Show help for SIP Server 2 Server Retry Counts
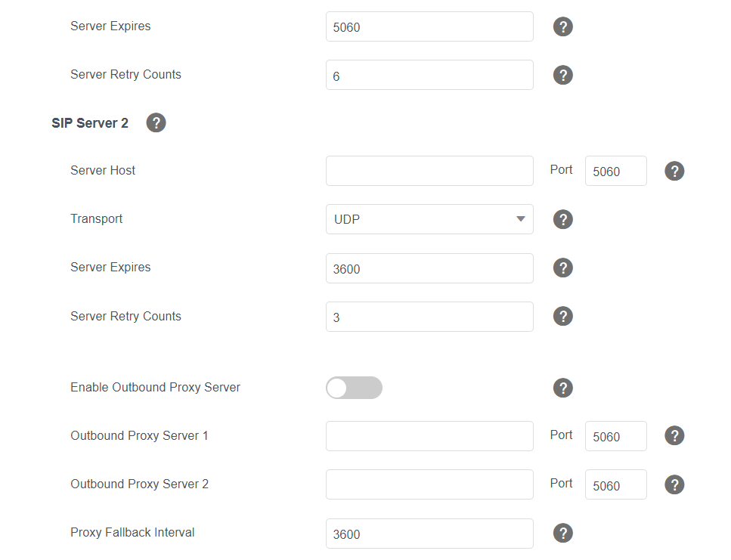Image resolution: width=731 pixels, height=560 pixels. click(x=562, y=317)
